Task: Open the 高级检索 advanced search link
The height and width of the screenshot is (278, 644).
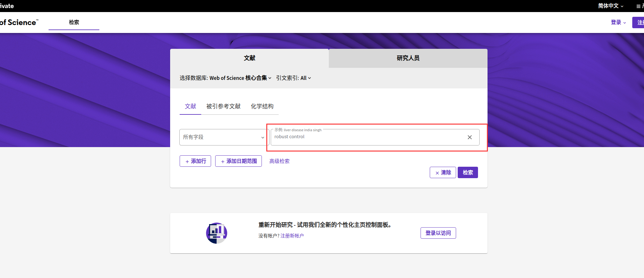Action: point(279,161)
